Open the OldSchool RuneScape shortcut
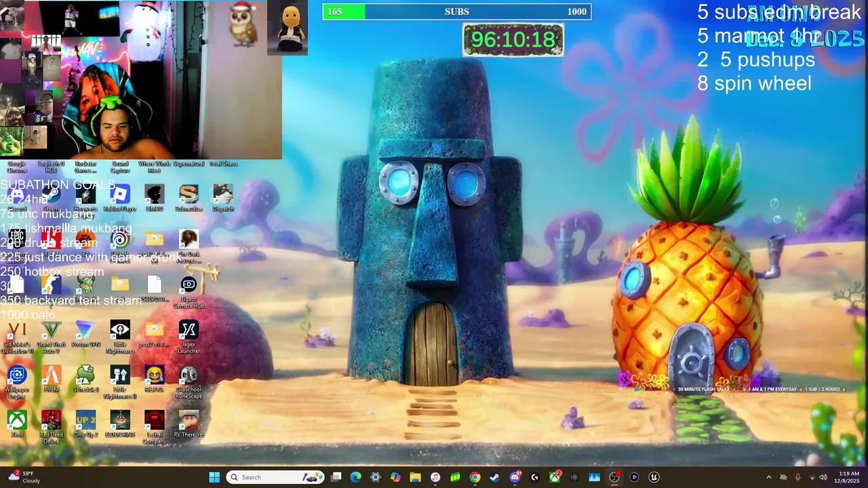Screen dimensions: 868x488 pos(189,381)
